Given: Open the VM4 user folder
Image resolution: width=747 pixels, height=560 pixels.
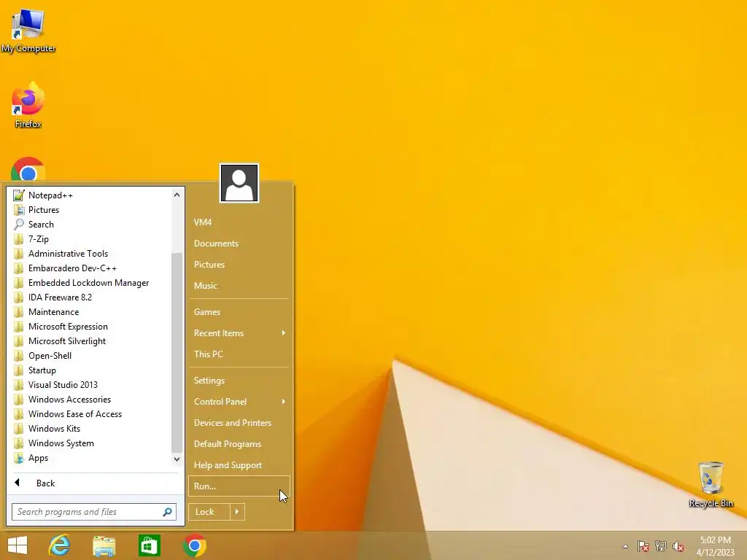Looking at the screenshot, I should [x=239, y=222].
